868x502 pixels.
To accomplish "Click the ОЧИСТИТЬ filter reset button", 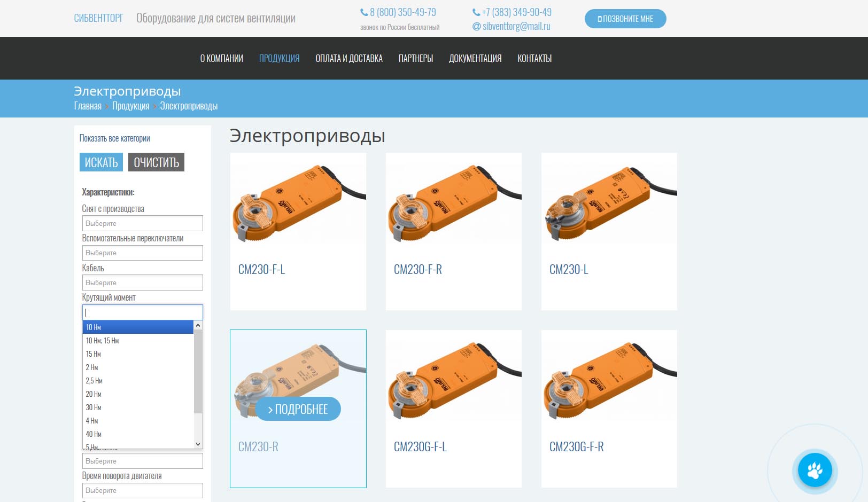I will (156, 162).
